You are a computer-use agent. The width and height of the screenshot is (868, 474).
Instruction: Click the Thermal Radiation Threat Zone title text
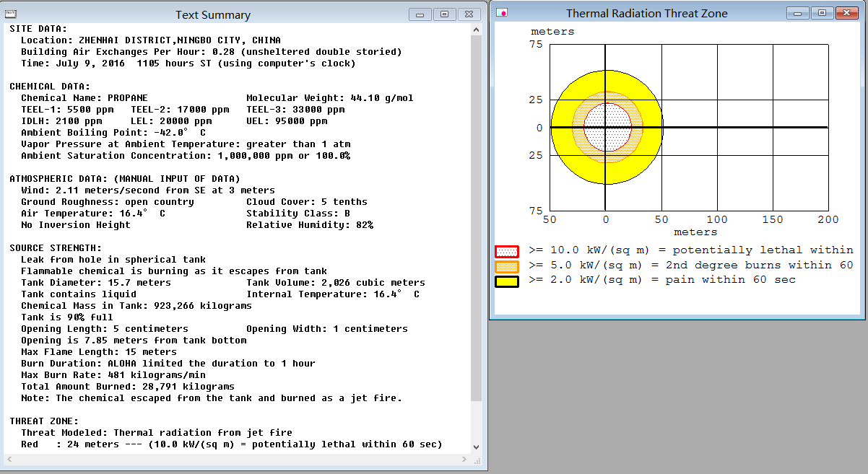click(x=647, y=14)
